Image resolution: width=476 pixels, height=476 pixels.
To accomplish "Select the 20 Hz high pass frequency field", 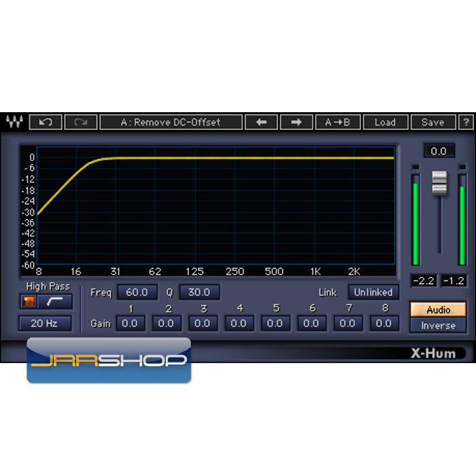I will point(45,323).
